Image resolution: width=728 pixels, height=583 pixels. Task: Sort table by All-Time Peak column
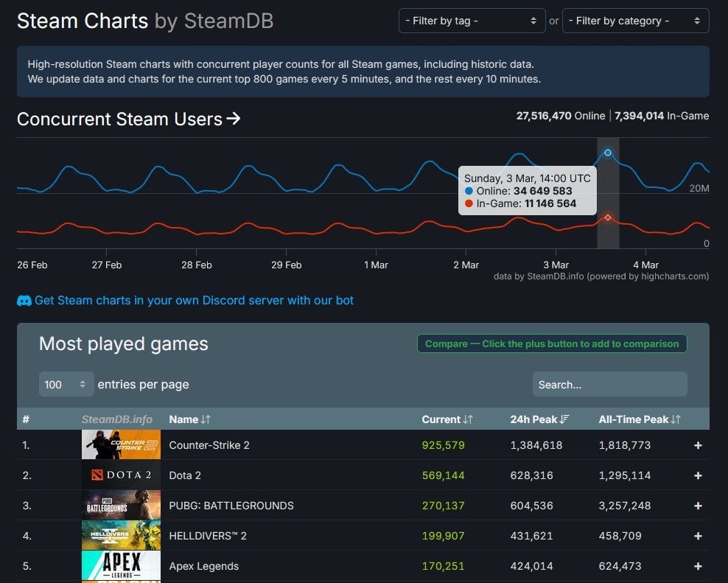640,419
